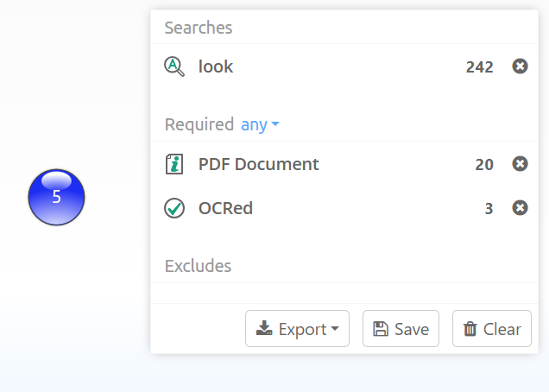Viewport: 549px width, 392px height.
Task: Select the PDF Document filter label
Action: pyautogui.click(x=258, y=164)
